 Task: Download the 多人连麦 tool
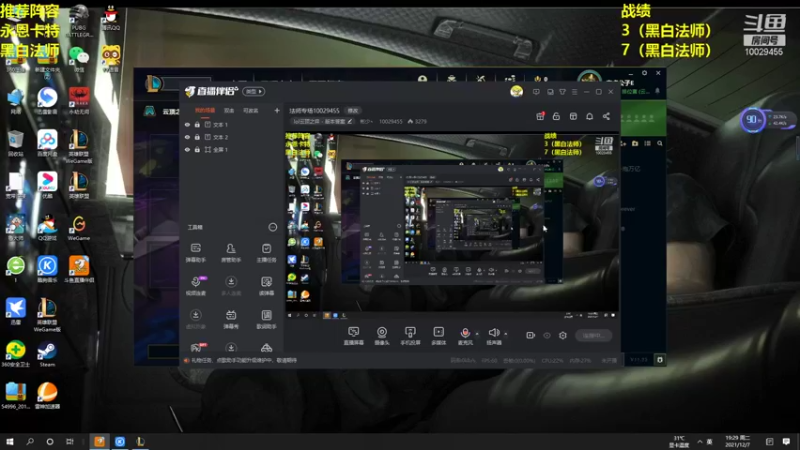[231, 286]
